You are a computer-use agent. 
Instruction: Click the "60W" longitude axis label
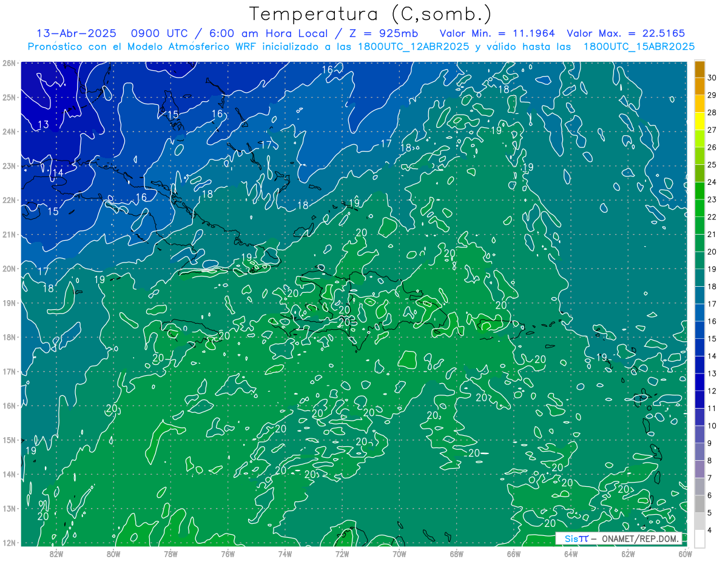pyautogui.click(x=686, y=554)
